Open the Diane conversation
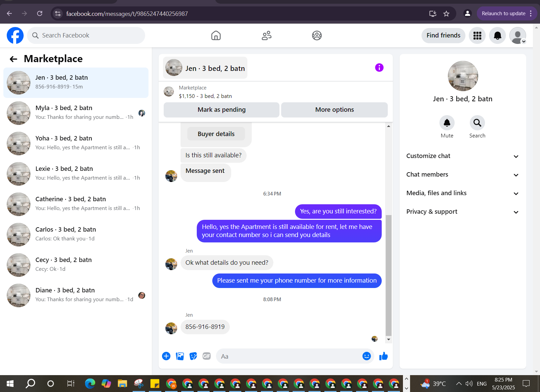 pos(76,295)
